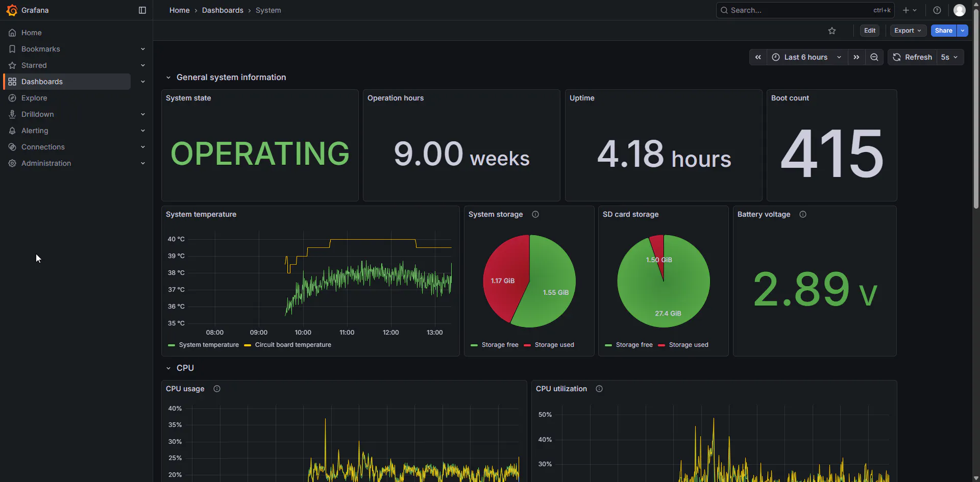
Task: Collapse the General system information row
Action: tap(168, 78)
